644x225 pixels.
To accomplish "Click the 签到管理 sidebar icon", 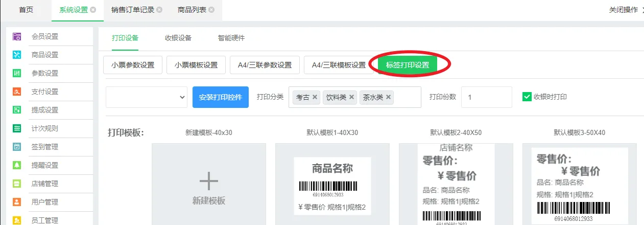I will [x=17, y=147].
